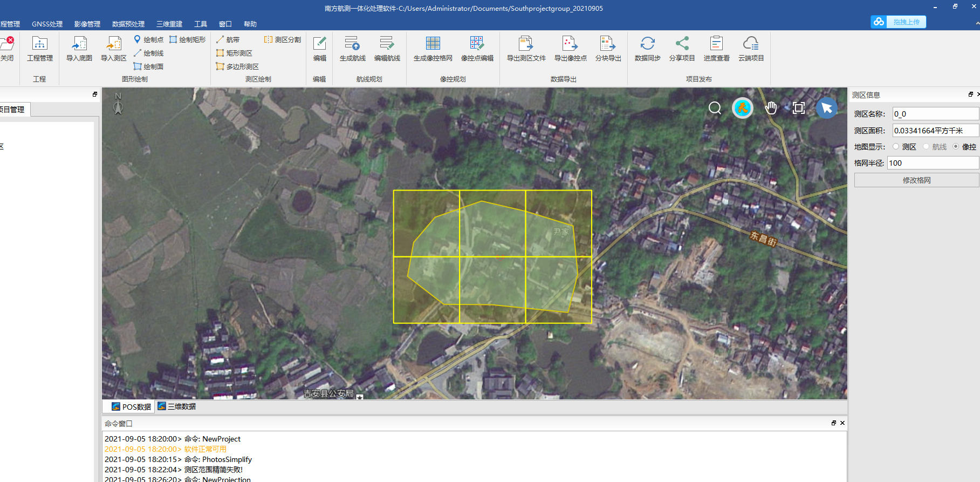Click the 生成航线 generate flight route icon
The image size is (980, 482).
[352, 44]
